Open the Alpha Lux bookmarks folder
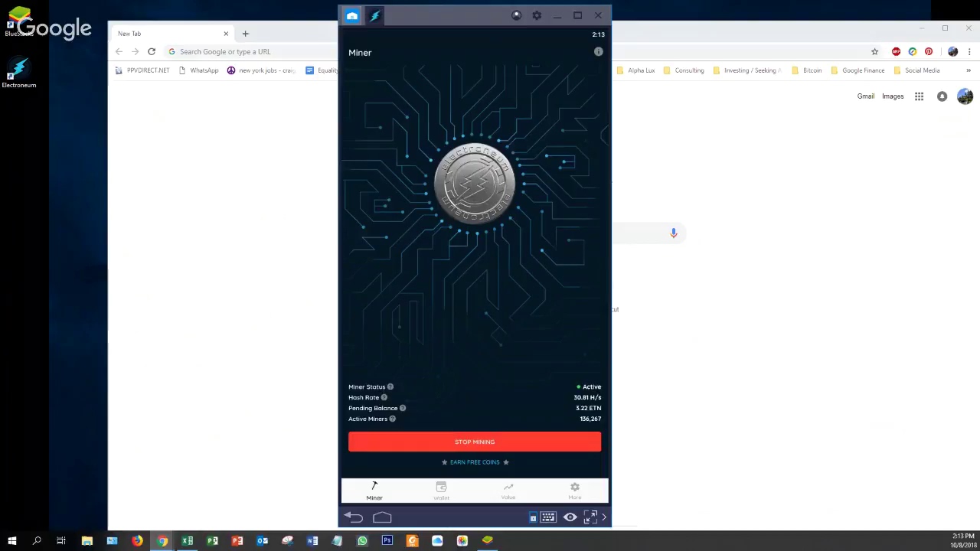980x551 pixels. pos(635,70)
